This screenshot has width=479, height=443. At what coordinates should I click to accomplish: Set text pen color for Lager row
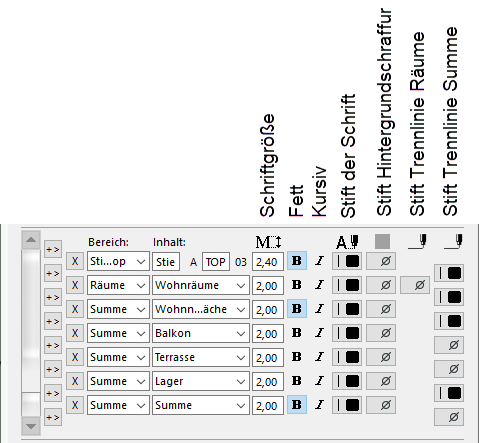[347, 382]
